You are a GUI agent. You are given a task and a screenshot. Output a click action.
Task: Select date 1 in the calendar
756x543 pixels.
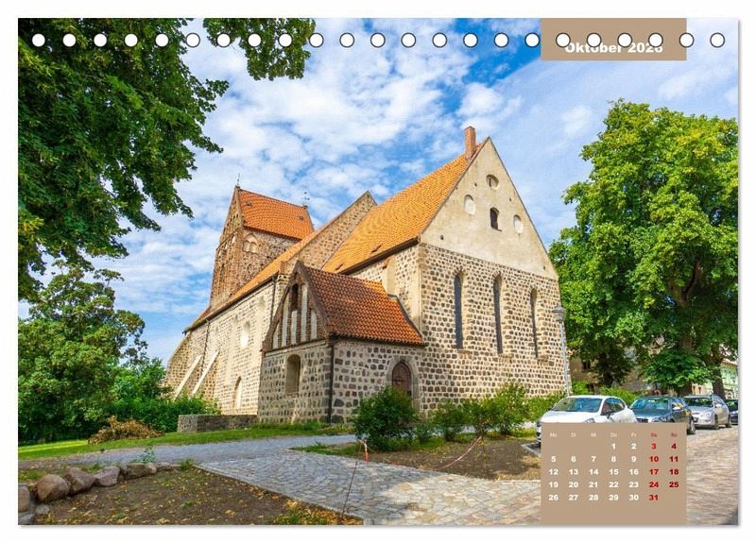coord(613,446)
